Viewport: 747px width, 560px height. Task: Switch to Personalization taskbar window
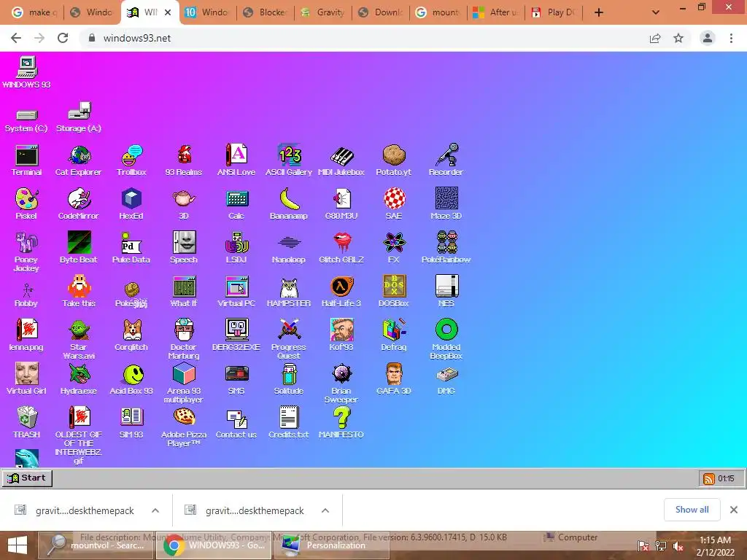click(330, 545)
